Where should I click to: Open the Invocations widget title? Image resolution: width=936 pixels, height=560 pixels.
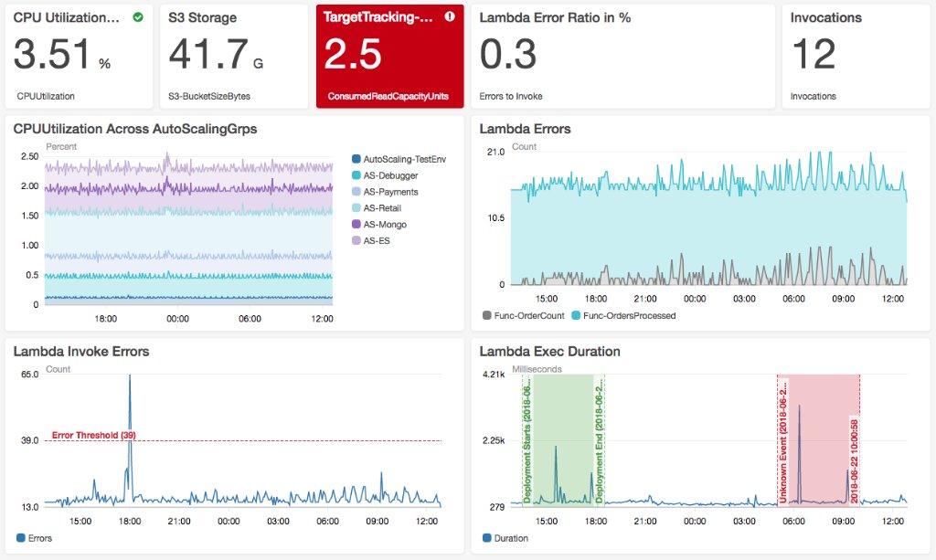click(x=825, y=17)
